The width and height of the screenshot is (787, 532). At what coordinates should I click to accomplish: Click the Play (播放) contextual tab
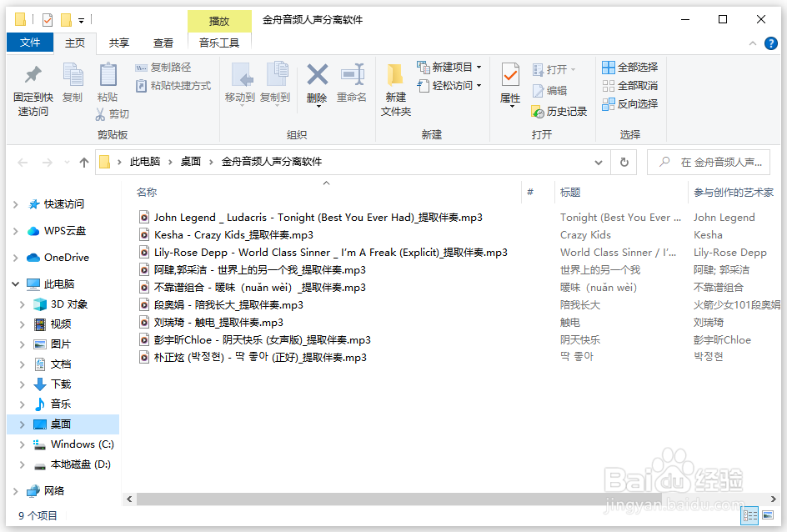[219, 21]
